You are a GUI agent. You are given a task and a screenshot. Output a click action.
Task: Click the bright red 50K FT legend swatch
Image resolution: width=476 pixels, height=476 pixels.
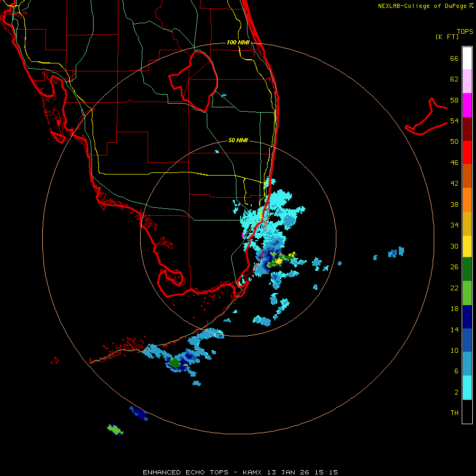point(467,152)
